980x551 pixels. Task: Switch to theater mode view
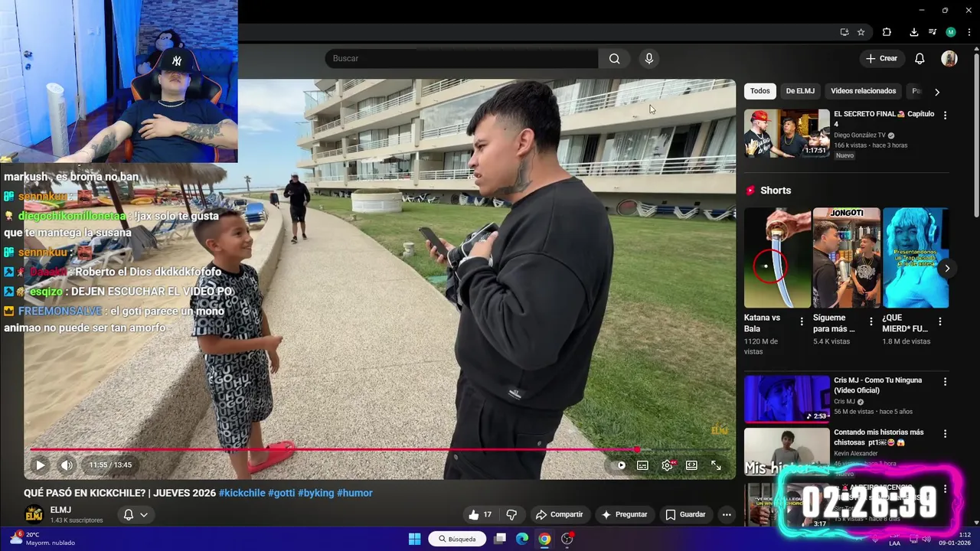pyautogui.click(x=691, y=465)
